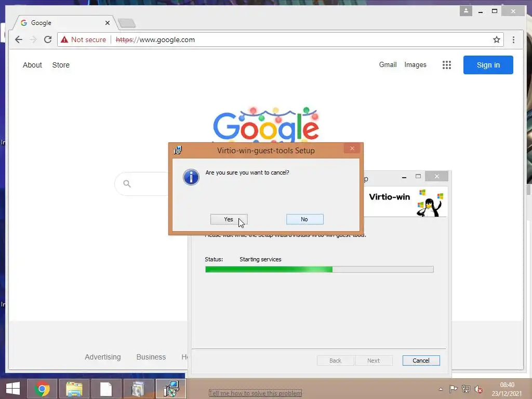Open File Explorer from the taskbar
532x399 pixels.
coord(74,389)
